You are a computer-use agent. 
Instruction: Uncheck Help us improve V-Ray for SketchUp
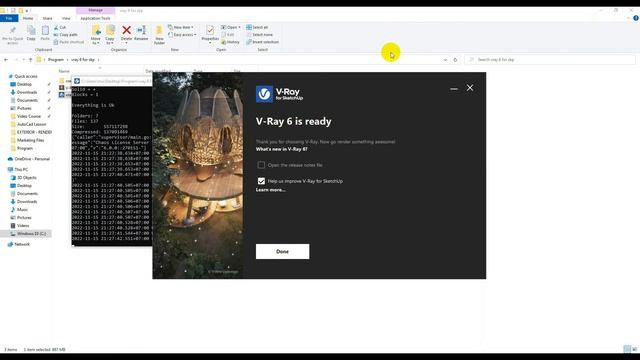point(261,181)
